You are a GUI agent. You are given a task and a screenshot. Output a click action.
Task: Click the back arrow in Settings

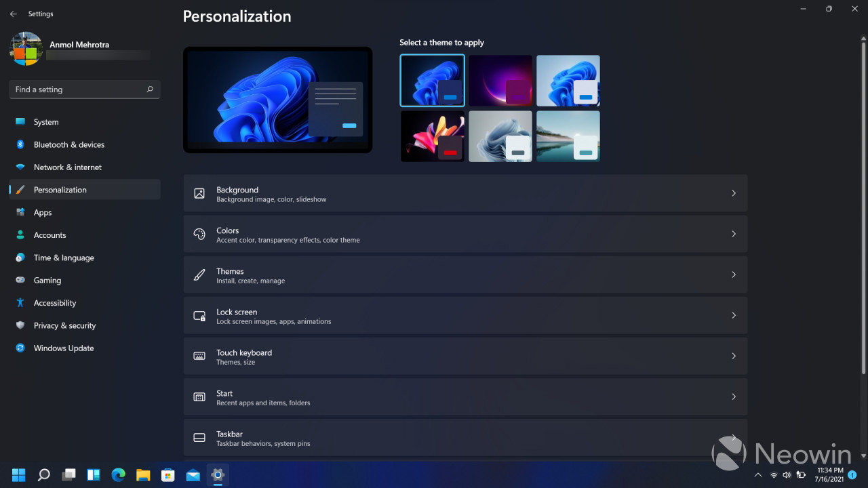click(x=14, y=14)
